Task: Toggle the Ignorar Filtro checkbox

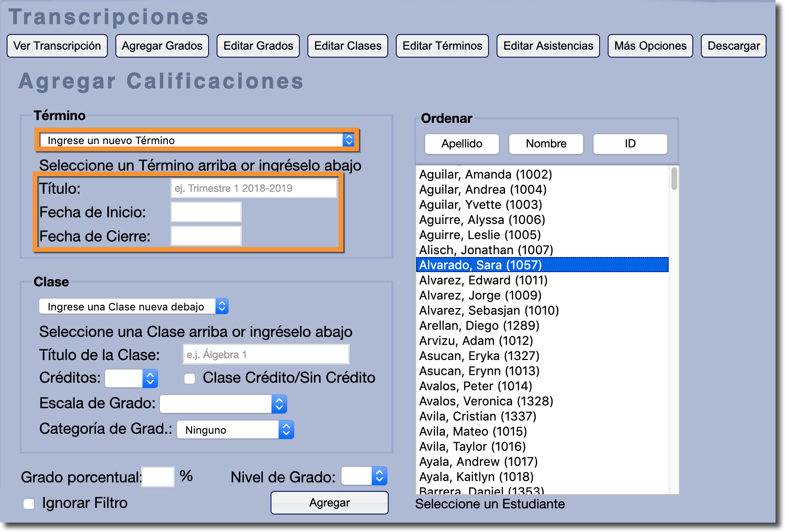Action: [x=29, y=504]
